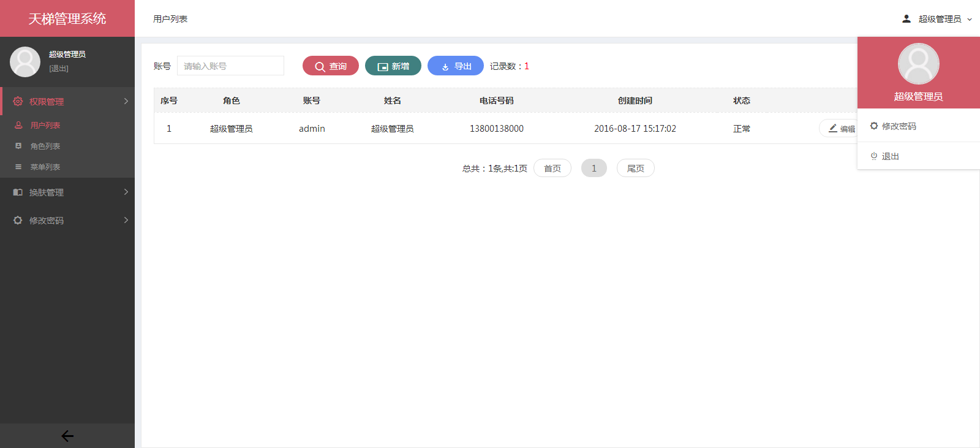
Task: Click the 创建时间 column header
Action: [x=635, y=101]
